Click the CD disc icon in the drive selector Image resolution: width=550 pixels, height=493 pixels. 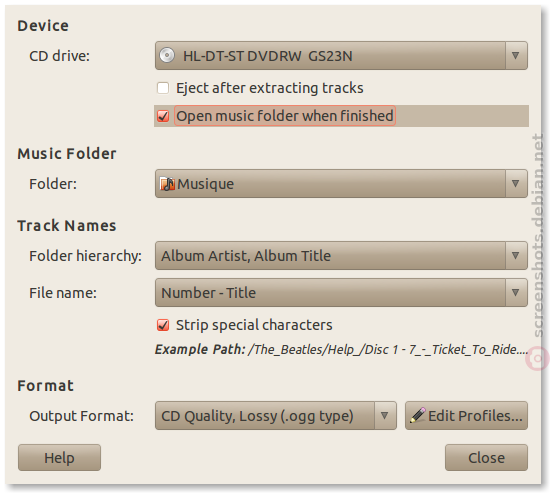click(x=167, y=55)
